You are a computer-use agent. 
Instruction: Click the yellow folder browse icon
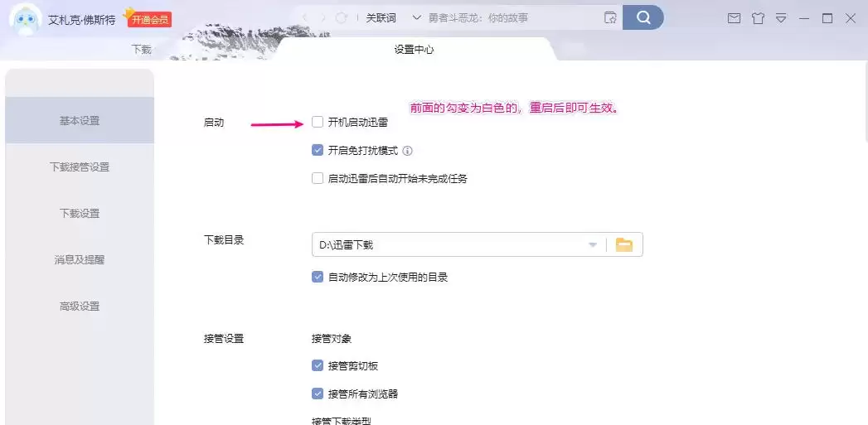pos(624,244)
